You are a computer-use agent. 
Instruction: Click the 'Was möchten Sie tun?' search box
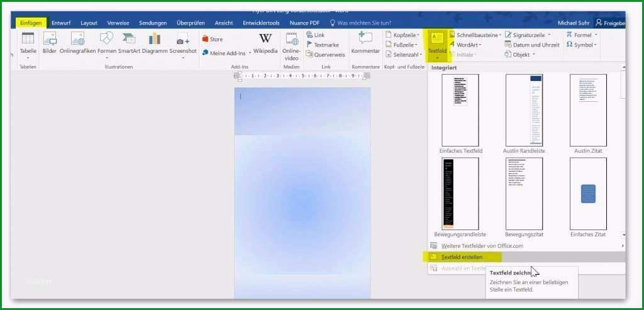coord(360,23)
